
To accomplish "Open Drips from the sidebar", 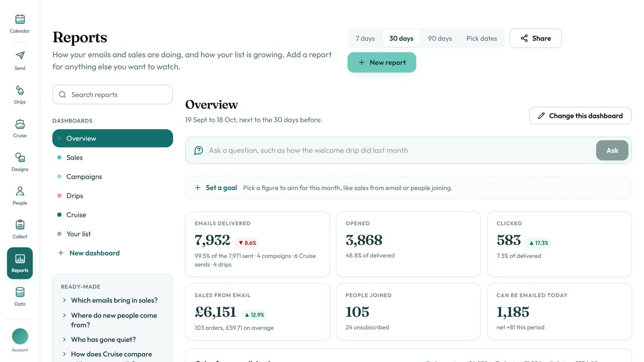I will pos(20,94).
